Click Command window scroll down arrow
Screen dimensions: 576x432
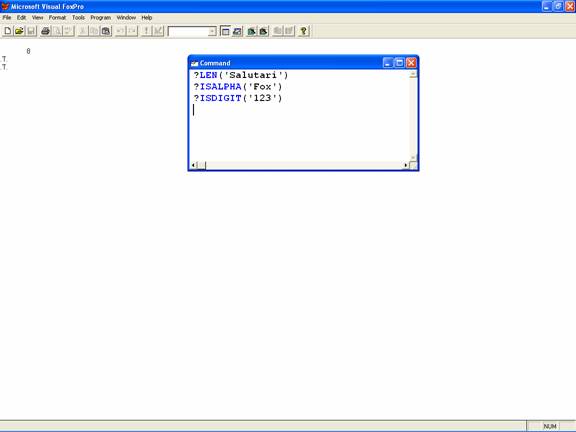coord(413,158)
